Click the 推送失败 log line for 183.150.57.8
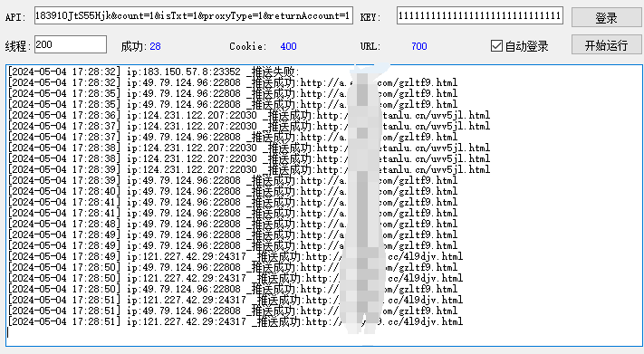 click(x=154, y=72)
